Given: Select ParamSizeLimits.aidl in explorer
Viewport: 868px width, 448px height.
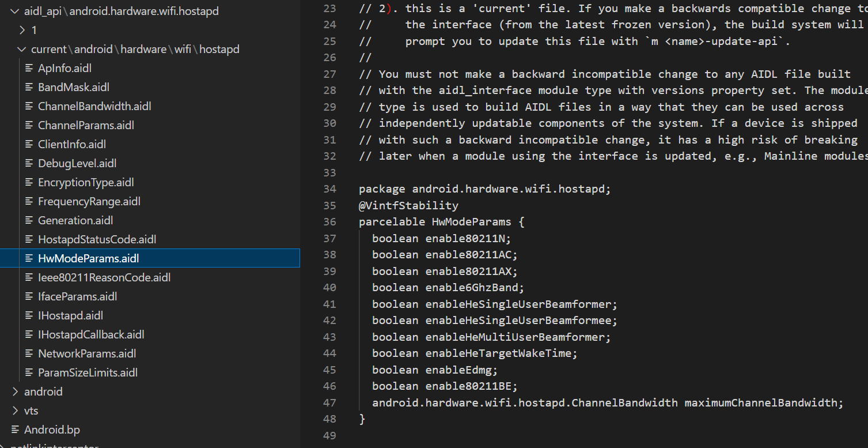Looking at the screenshot, I should 88,372.
